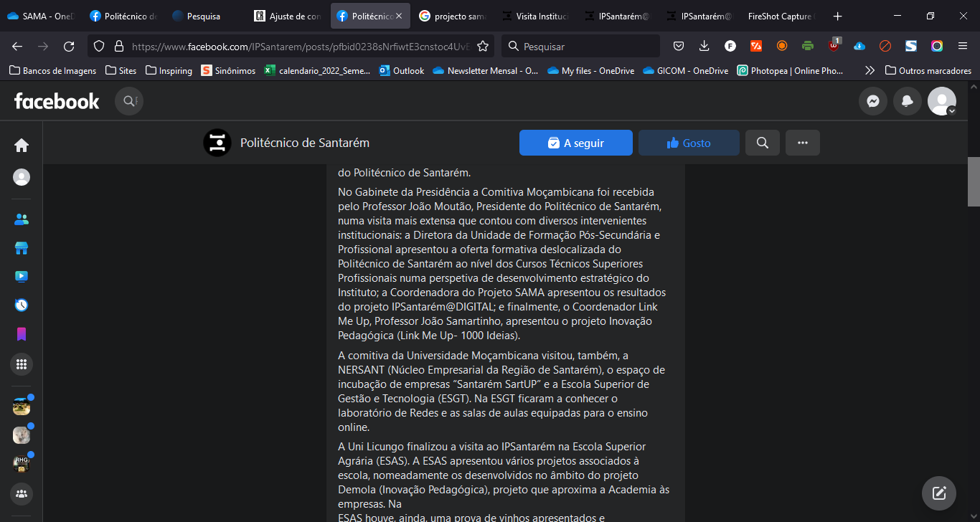Search within the Politécnico de Santarém page
The height and width of the screenshot is (522, 980).
pos(763,143)
